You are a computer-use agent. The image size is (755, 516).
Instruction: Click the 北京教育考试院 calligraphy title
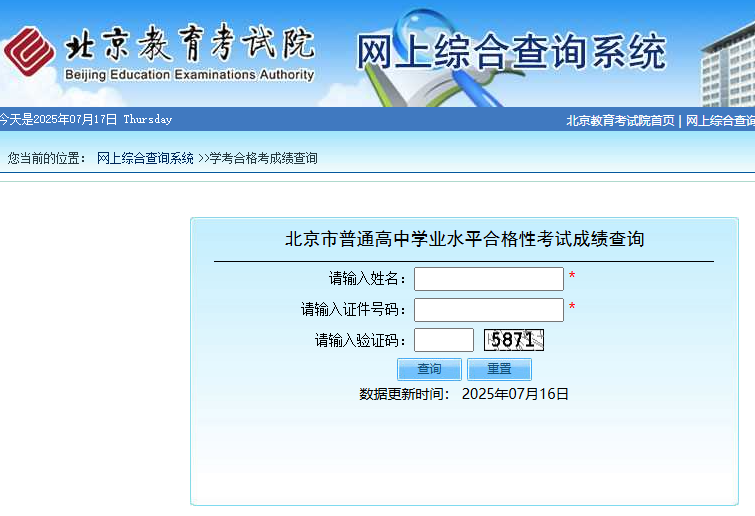[x=190, y=43]
